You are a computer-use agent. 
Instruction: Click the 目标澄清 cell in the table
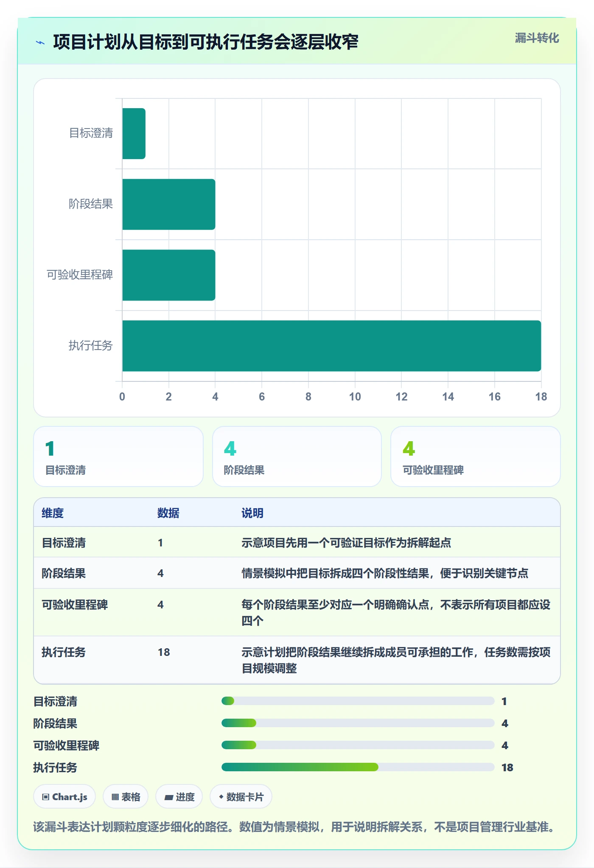[64, 543]
